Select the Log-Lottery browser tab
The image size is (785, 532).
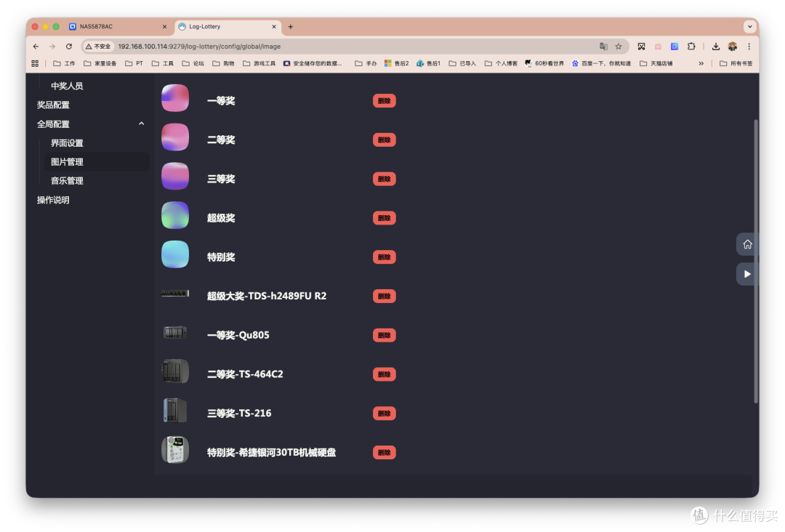tap(228, 26)
